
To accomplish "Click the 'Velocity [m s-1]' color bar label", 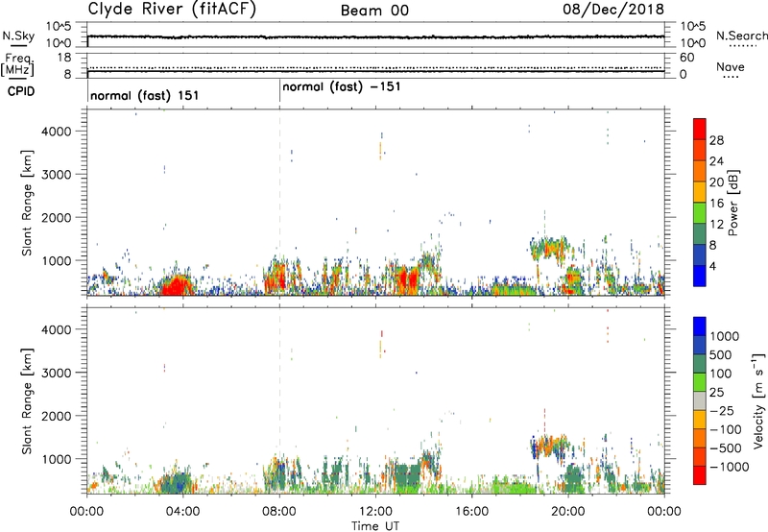I will tap(758, 400).
